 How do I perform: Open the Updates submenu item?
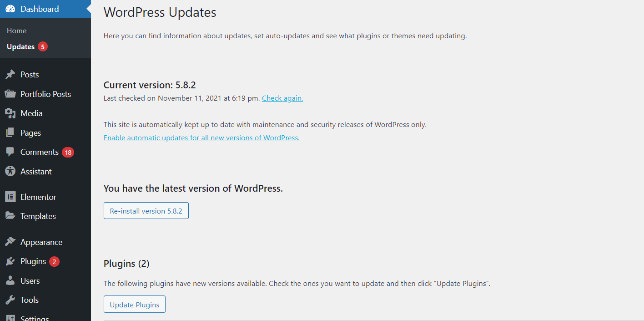21,46
